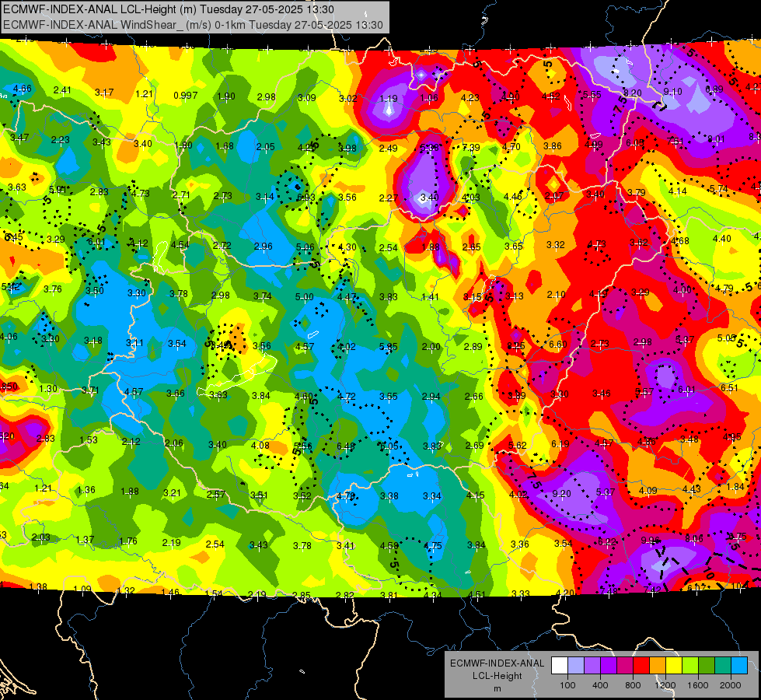The height and width of the screenshot is (700, 761).
Task: Click the legend tick label 400
Action: click(600, 685)
